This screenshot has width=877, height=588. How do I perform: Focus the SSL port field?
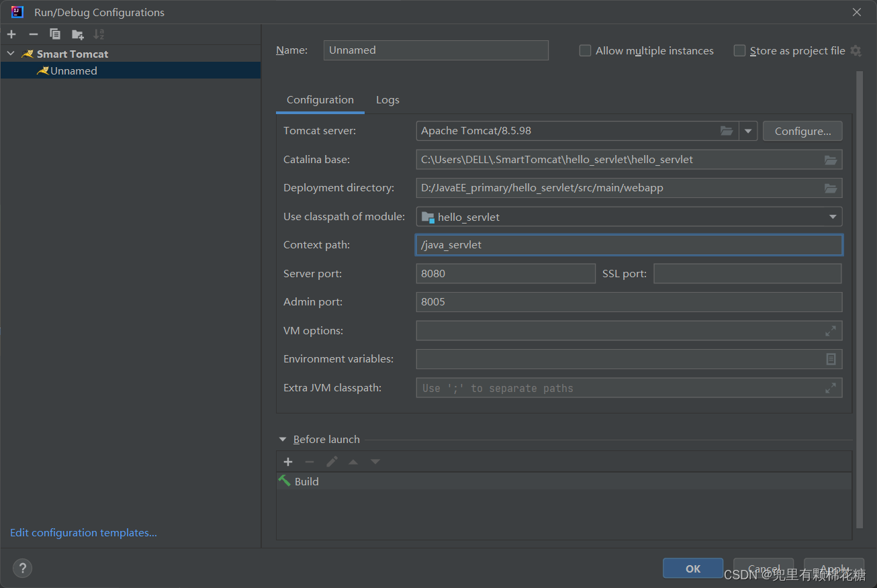(x=747, y=274)
